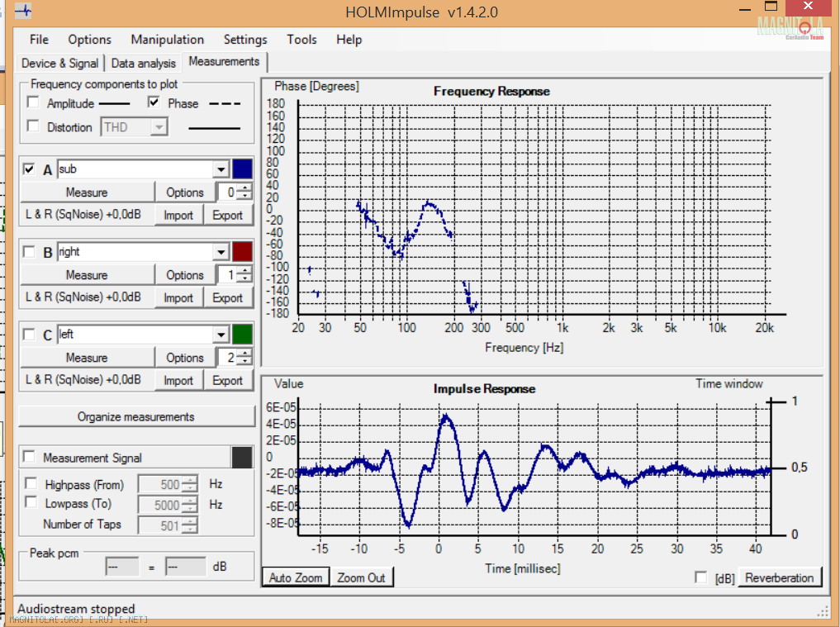Viewport: 840px width, 627px height.
Task: Click the HOLMImpulse app icon in title bar
Action: [x=23, y=11]
